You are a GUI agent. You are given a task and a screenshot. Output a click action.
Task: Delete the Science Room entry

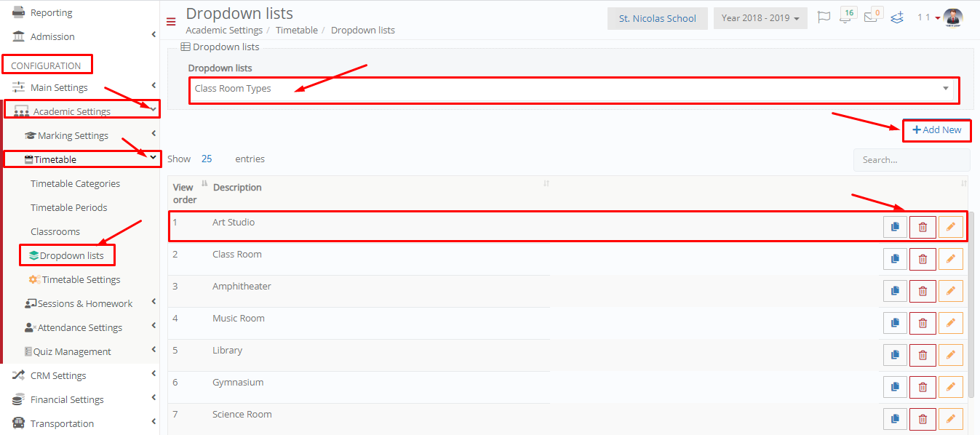click(x=923, y=419)
